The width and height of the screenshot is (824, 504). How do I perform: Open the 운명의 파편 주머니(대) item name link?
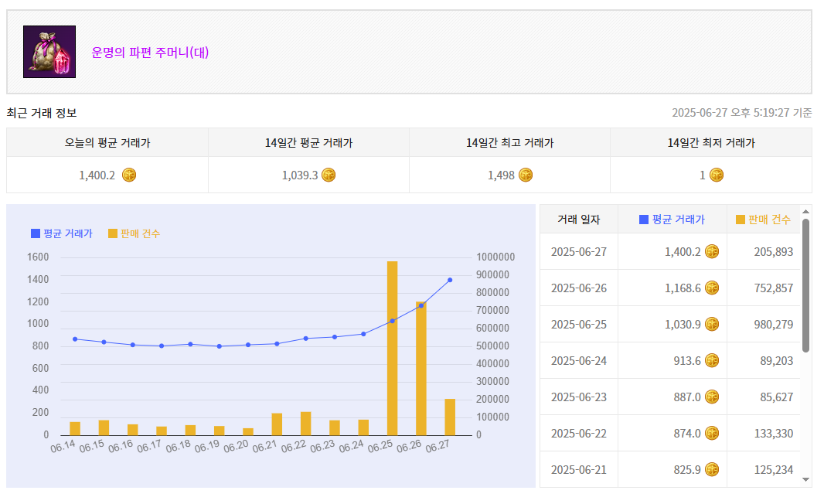(x=151, y=53)
